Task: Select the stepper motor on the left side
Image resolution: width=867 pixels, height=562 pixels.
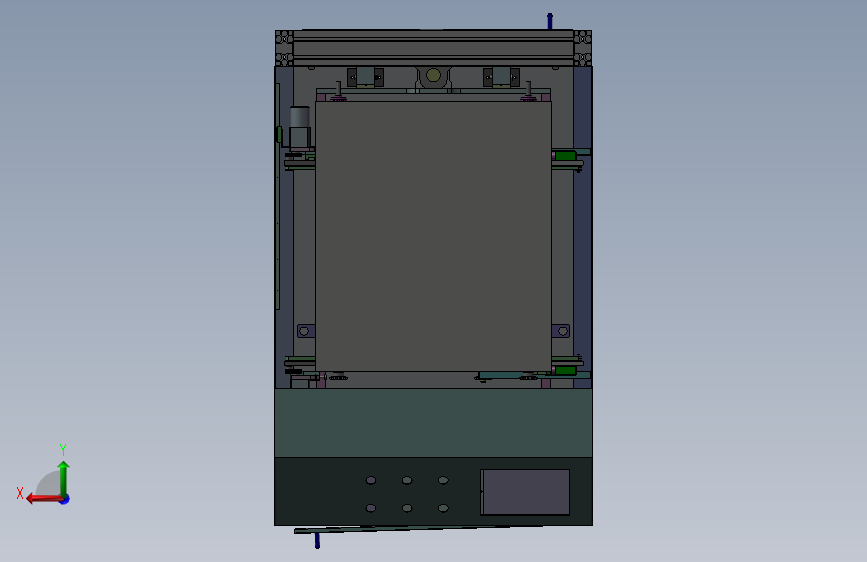Action: click(300, 127)
